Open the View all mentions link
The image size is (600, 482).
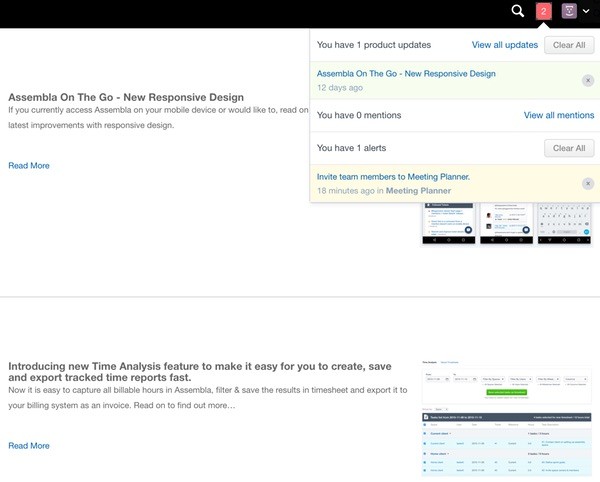click(559, 115)
